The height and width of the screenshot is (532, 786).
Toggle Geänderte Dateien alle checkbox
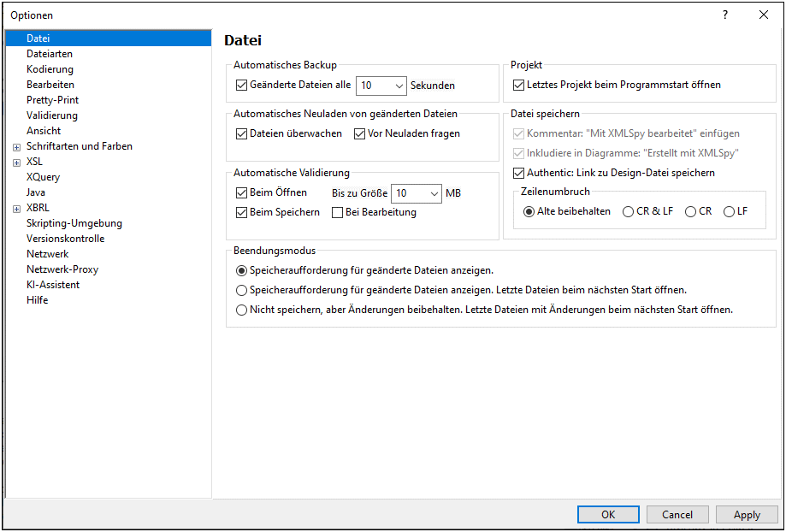point(241,86)
